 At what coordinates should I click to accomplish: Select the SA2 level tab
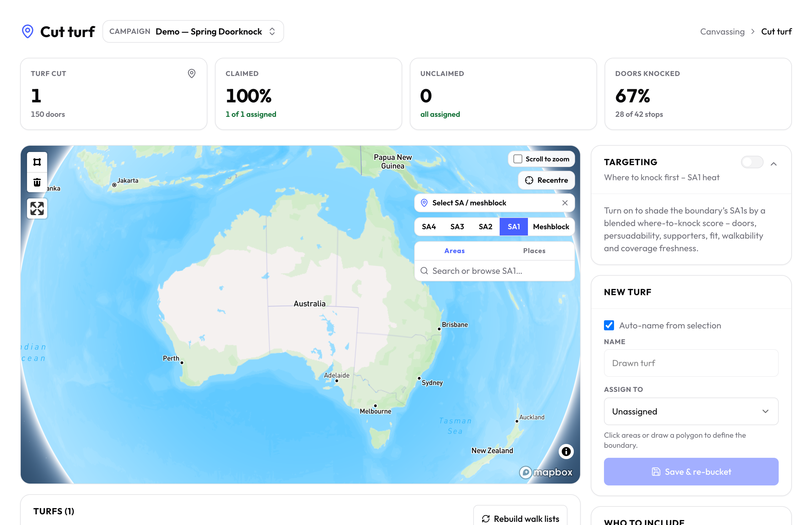tap(486, 227)
